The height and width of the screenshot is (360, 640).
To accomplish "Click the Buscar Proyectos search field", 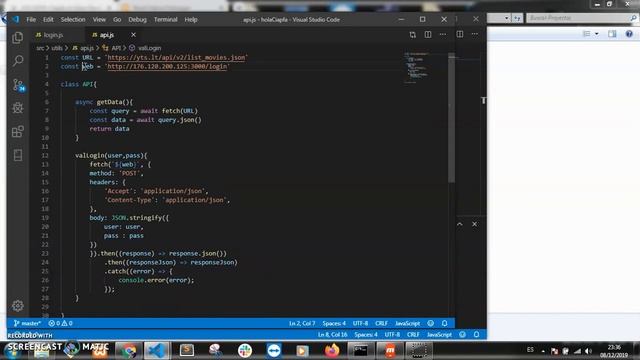I will (581, 18).
